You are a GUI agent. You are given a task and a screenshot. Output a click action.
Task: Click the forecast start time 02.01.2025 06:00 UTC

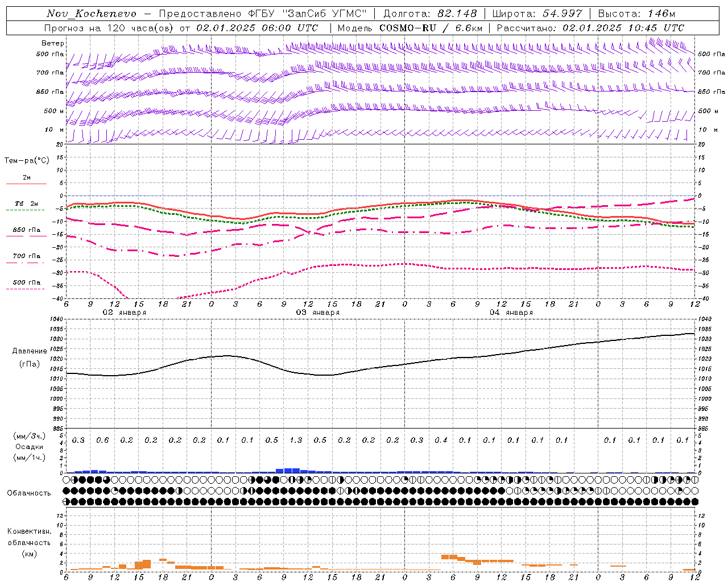[258, 28]
